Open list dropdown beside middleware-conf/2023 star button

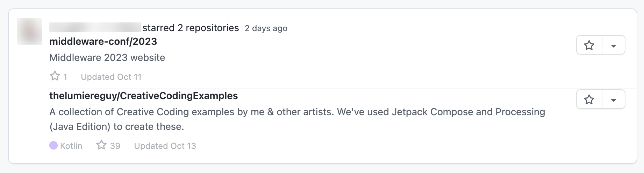pos(614,45)
